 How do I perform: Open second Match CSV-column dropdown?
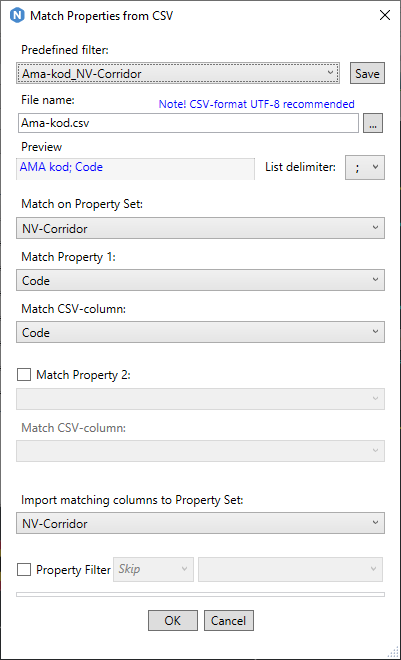[200, 451]
